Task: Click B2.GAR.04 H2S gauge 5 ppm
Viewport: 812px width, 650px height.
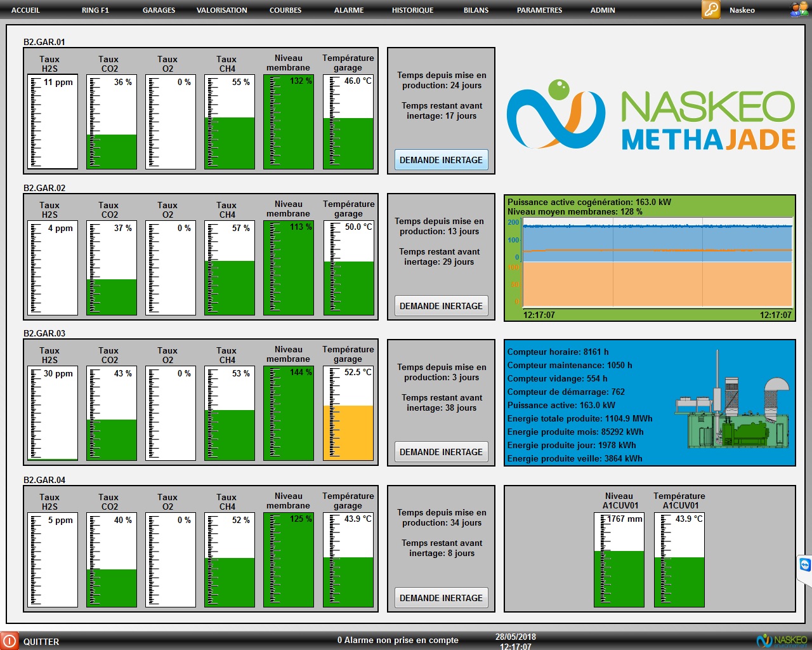Action: [x=53, y=560]
